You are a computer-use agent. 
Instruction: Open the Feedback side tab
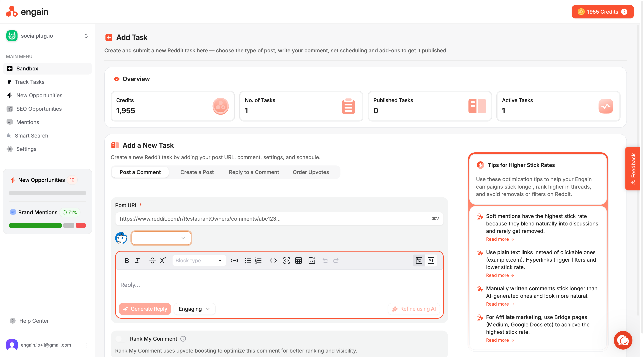click(x=633, y=168)
